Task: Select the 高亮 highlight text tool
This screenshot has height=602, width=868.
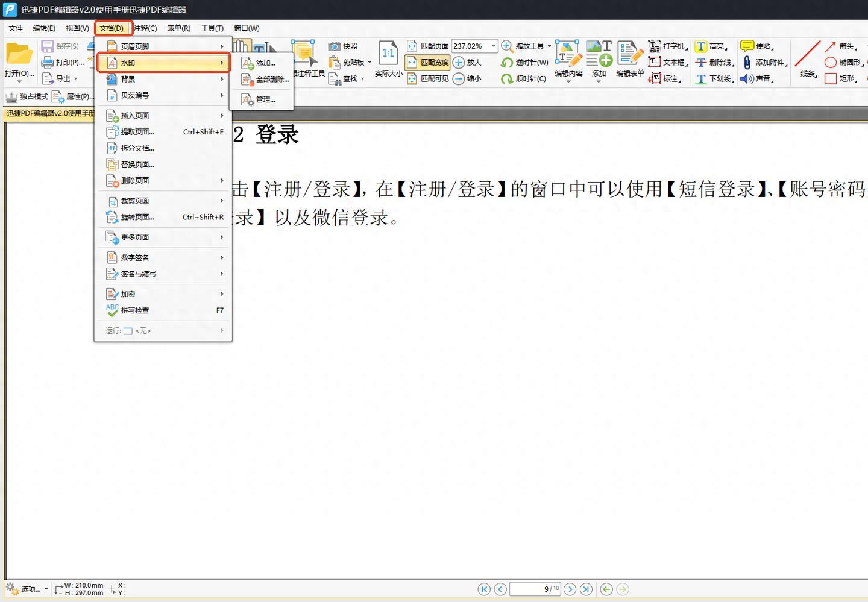Action: click(701, 46)
